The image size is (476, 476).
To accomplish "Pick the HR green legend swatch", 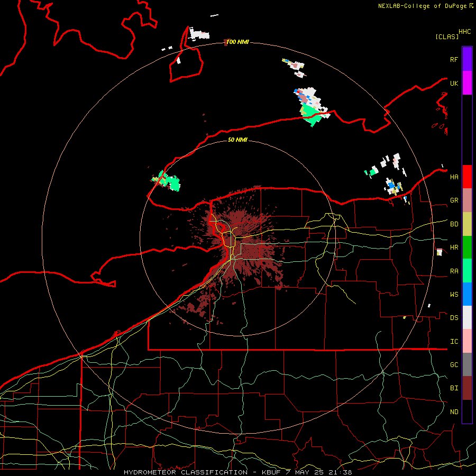I will click(x=467, y=248).
